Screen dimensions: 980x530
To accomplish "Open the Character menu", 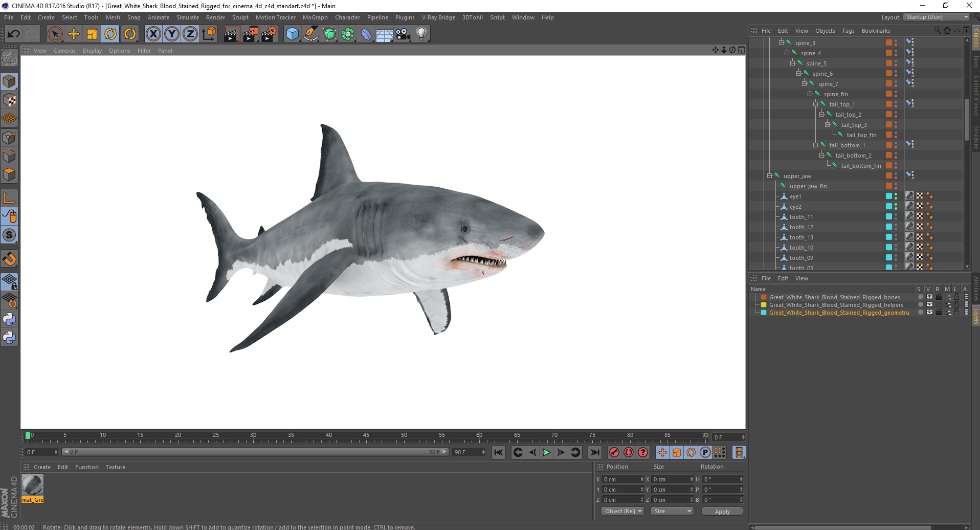I will [347, 17].
